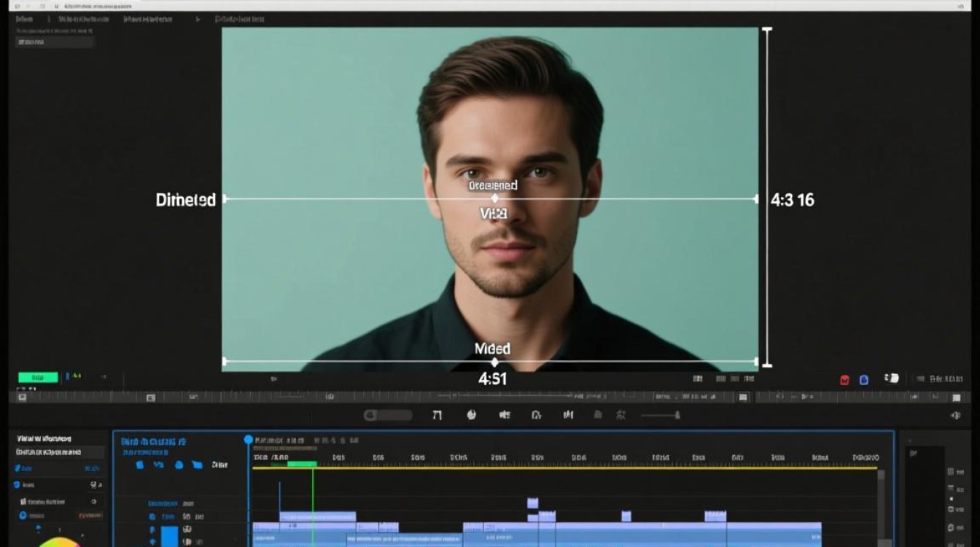The height and width of the screenshot is (547, 980).
Task: Expand the arrow chevron in top menu row
Action: click(x=198, y=19)
